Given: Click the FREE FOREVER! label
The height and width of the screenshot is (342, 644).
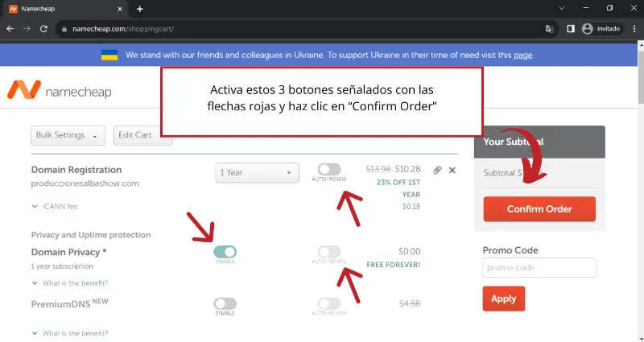Looking at the screenshot, I should 394,265.
